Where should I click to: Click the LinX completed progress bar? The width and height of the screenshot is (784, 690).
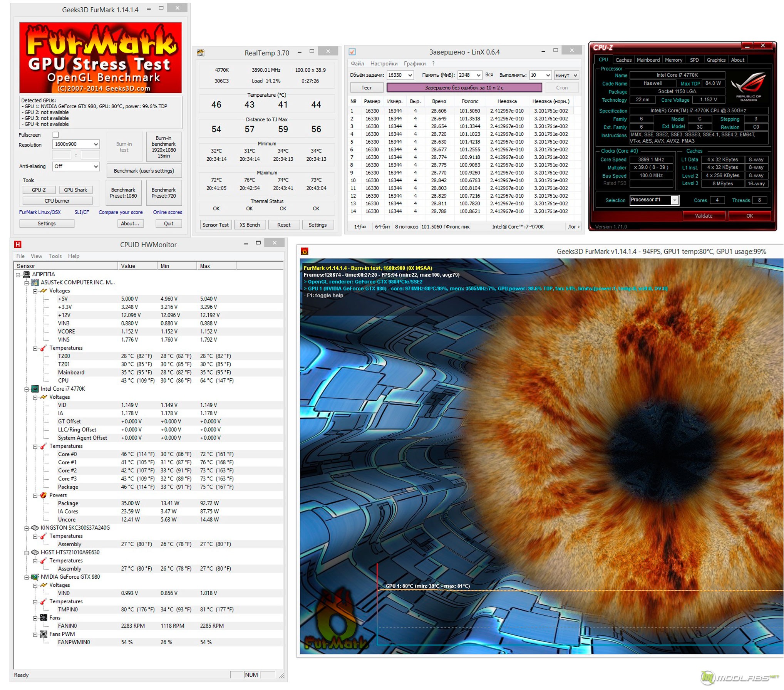point(464,88)
